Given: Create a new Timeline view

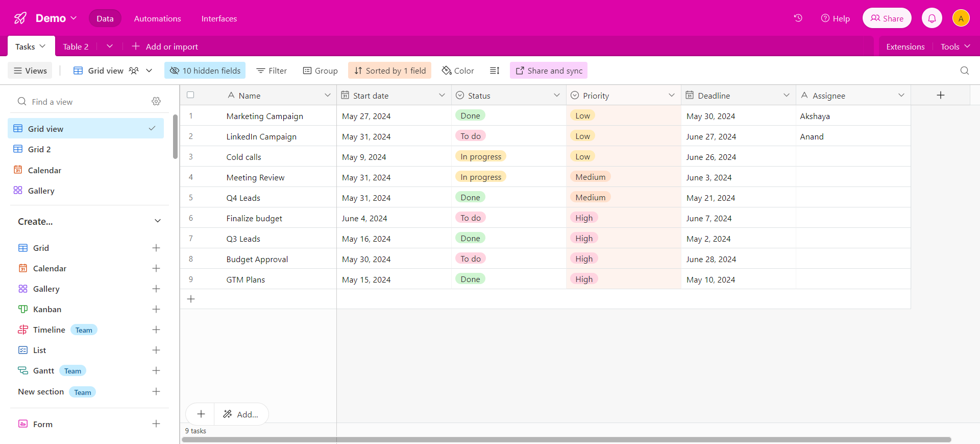Looking at the screenshot, I should point(156,330).
